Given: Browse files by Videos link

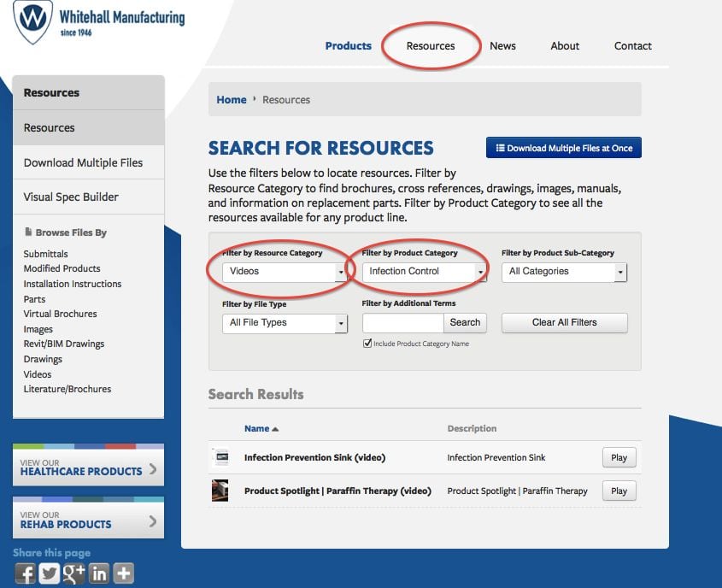Looking at the screenshot, I should pyautogui.click(x=38, y=374).
